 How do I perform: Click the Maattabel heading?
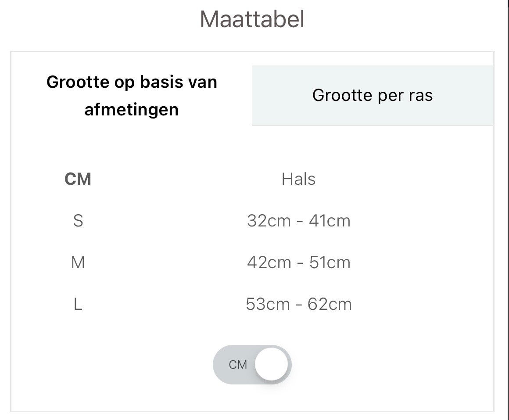[x=252, y=20]
